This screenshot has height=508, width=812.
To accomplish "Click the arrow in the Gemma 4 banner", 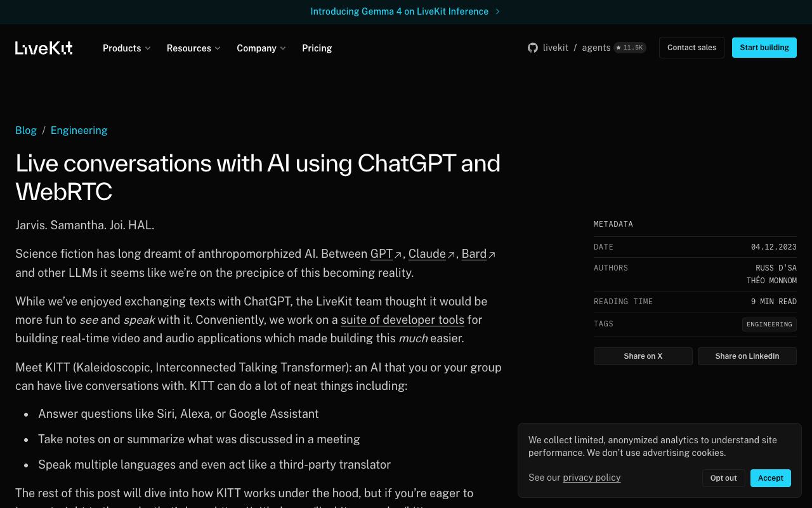I will (497, 11).
